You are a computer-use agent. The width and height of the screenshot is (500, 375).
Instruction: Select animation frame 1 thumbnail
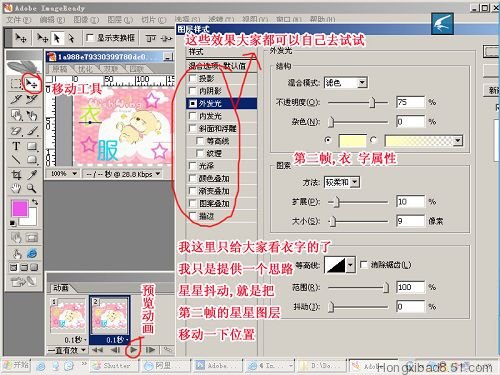(68, 316)
